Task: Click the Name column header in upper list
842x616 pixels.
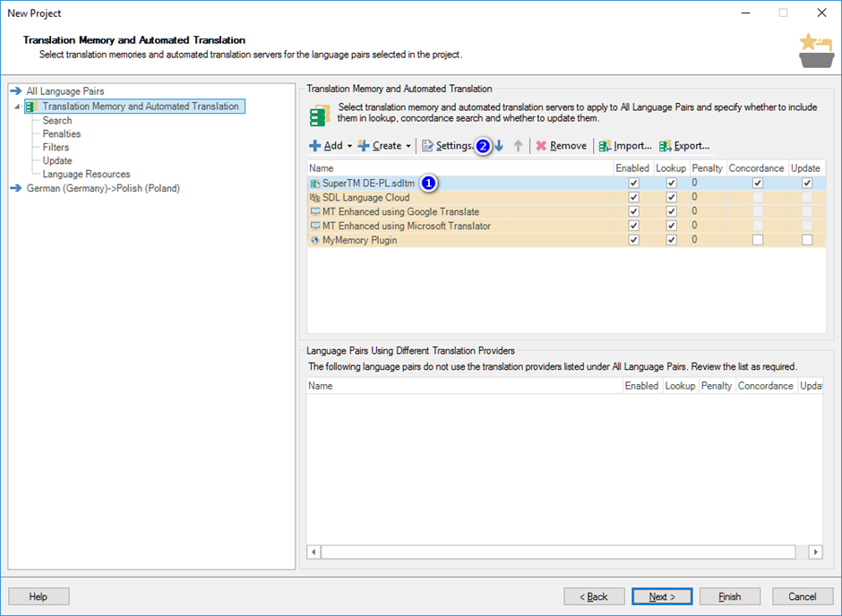Action: tap(460, 168)
